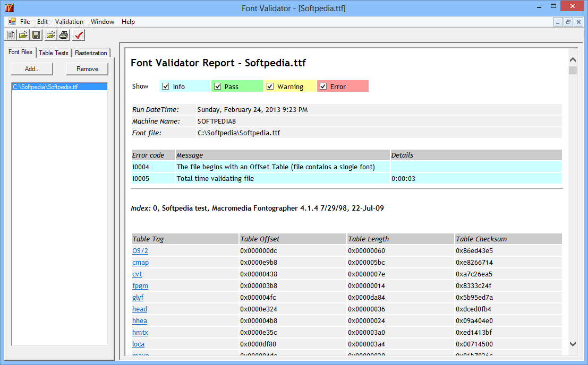
Task: Click the open-folder icon next to the printer icon
Action: click(50, 35)
